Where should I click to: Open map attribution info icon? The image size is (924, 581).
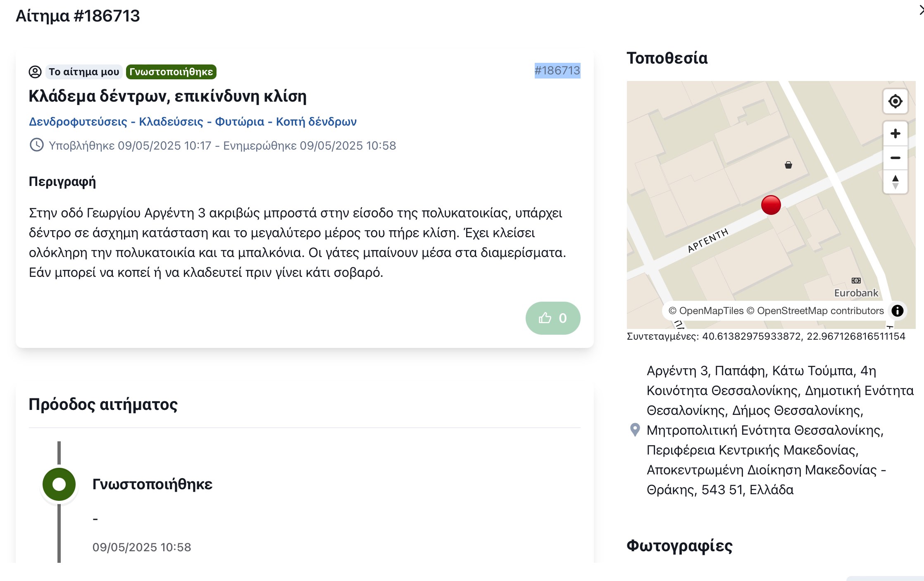pos(897,311)
